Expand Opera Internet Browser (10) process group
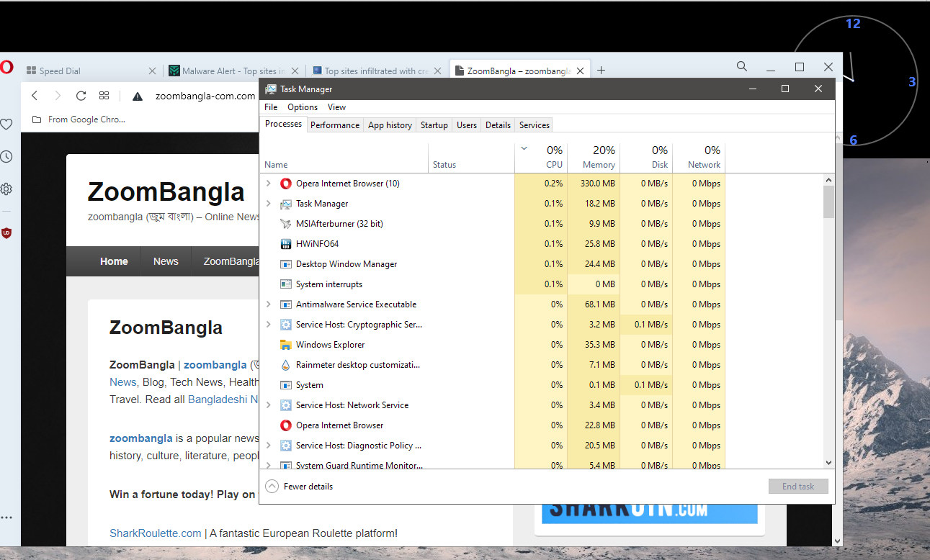The image size is (930, 560). [x=269, y=184]
